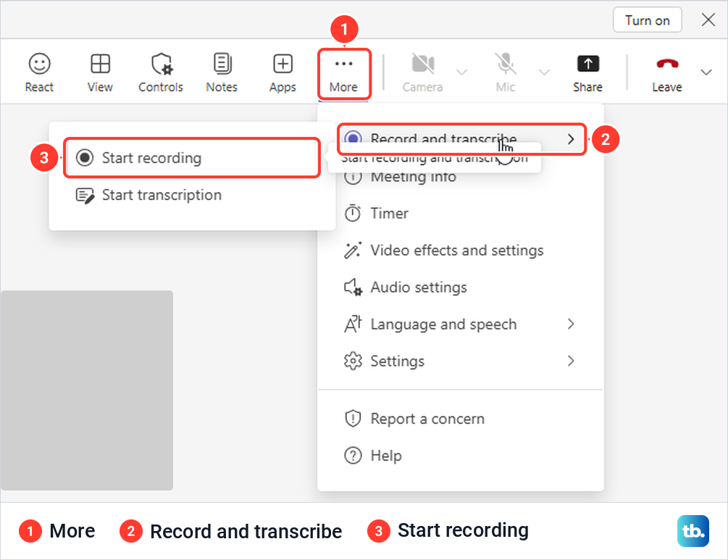The height and width of the screenshot is (560, 728).
Task: Click the Share screen button
Action: [587, 72]
